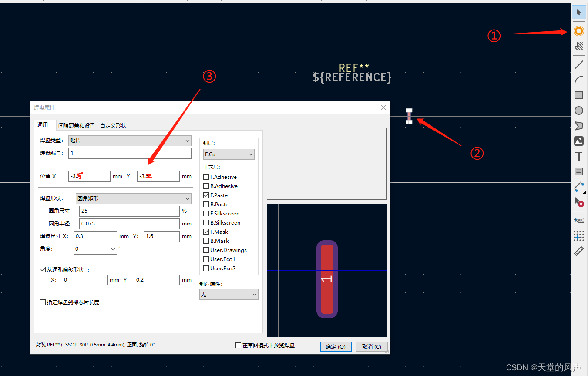Viewport: 588px width, 376px height.
Task: Select the Grid Origin tool
Action: (578, 236)
